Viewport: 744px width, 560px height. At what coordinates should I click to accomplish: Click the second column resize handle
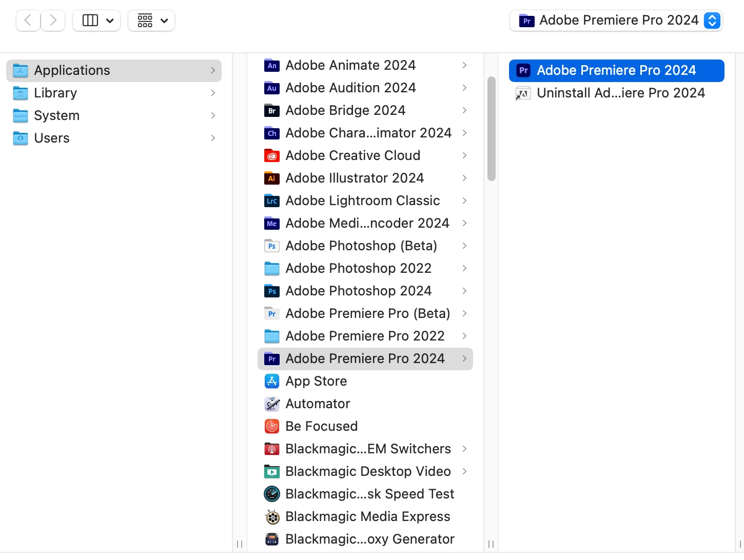point(491,544)
